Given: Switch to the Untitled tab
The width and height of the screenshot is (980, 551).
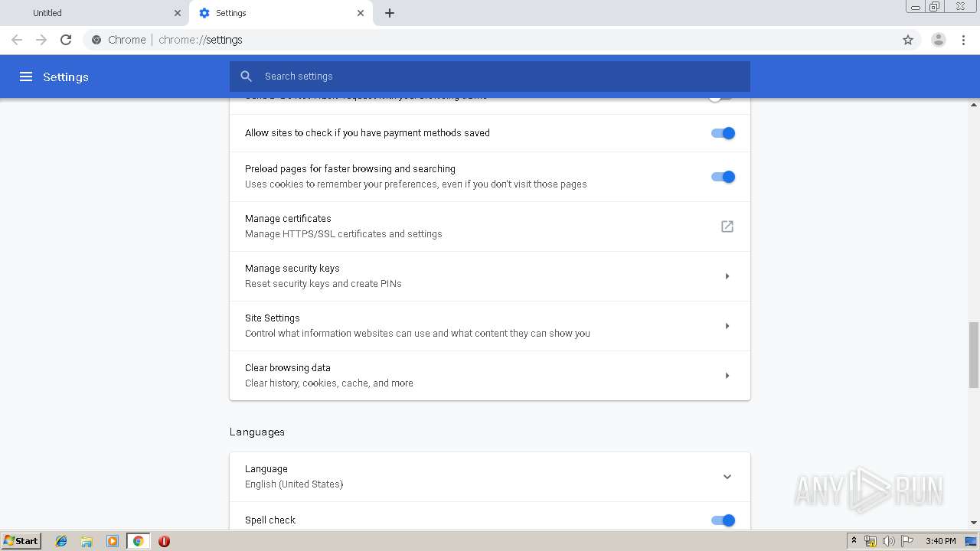Looking at the screenshot, I should [x=95, y=13].
